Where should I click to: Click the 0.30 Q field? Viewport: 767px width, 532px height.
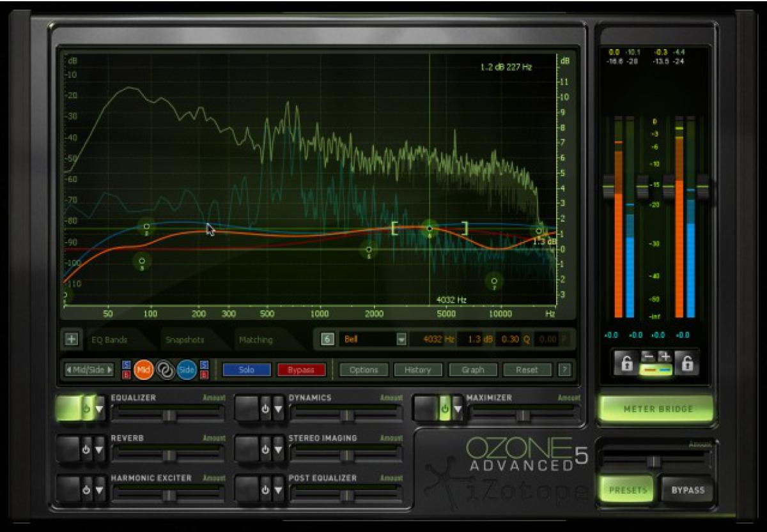513,340
